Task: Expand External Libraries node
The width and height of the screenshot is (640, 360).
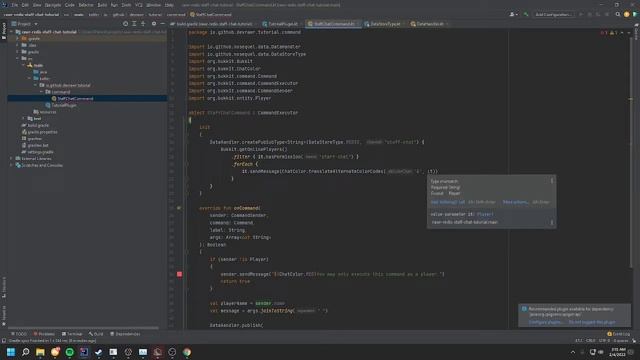Action: (x=12, y=158)
